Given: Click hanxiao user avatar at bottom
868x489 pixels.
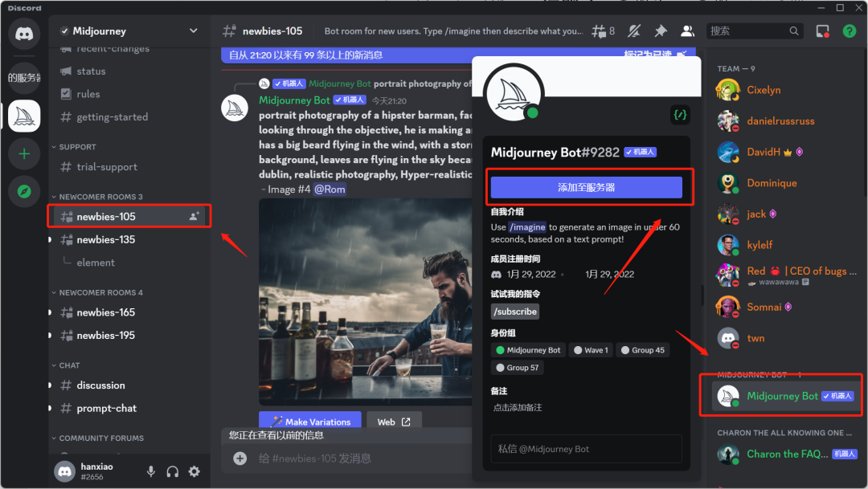Looking at the screenshot, I should coord(65,471).
